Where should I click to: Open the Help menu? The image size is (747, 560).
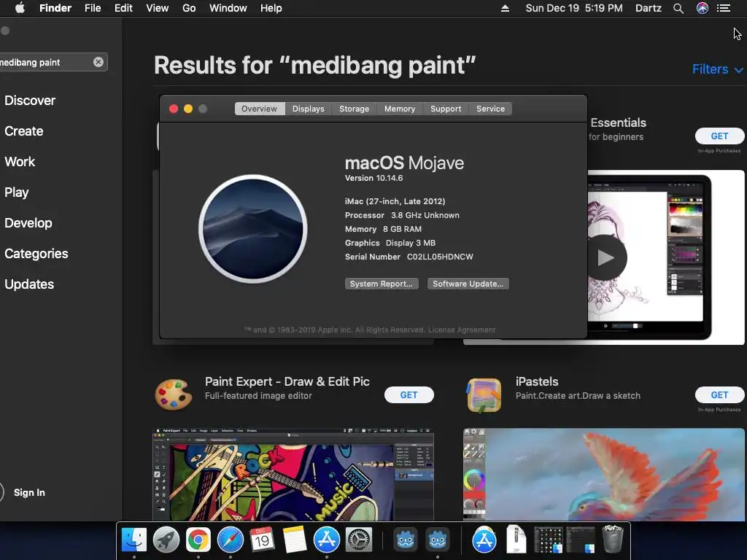271,8
